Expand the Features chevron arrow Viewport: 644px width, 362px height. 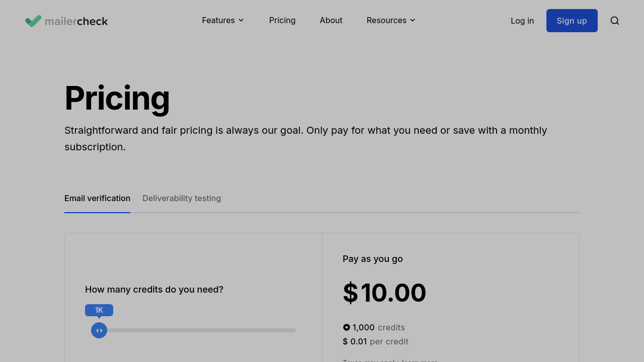(241, 20)
